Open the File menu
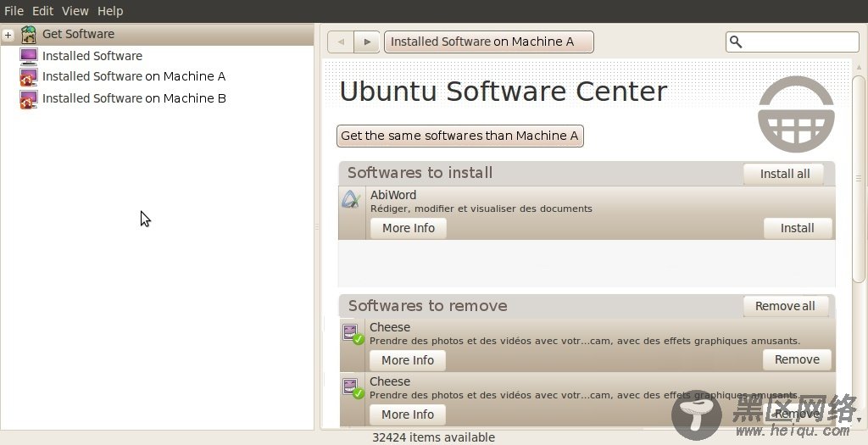 [14, 11]
